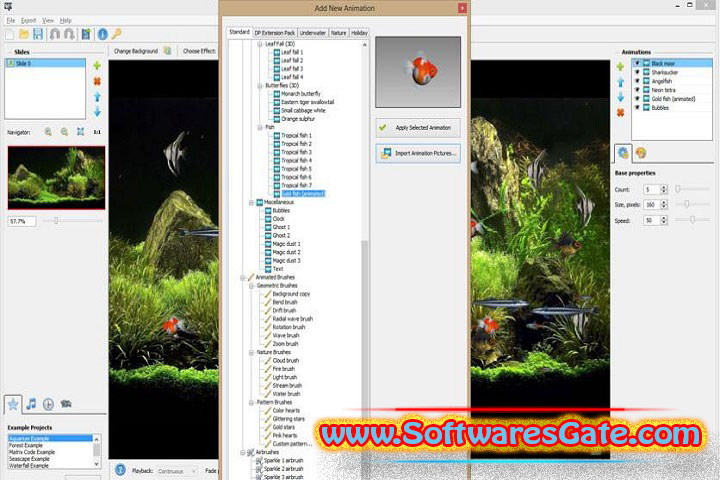
Task: Select Tropical fish 3 in the tree
Action: [x=296, y=152]
